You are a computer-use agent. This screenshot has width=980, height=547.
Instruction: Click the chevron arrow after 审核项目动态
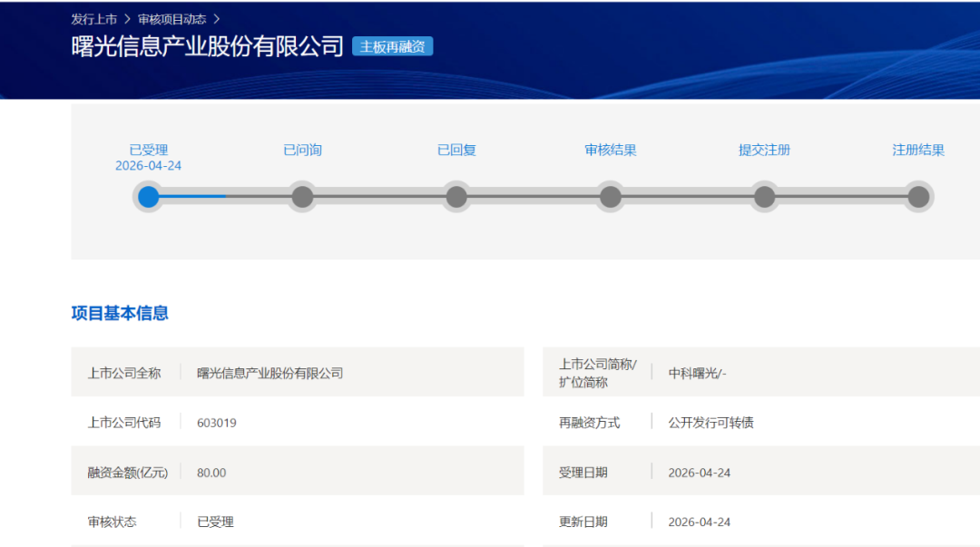click(217, 19)
